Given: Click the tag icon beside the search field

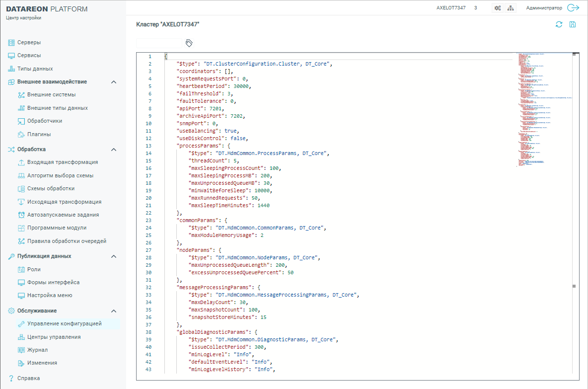Looking at the screenshot, I should 189,43.
